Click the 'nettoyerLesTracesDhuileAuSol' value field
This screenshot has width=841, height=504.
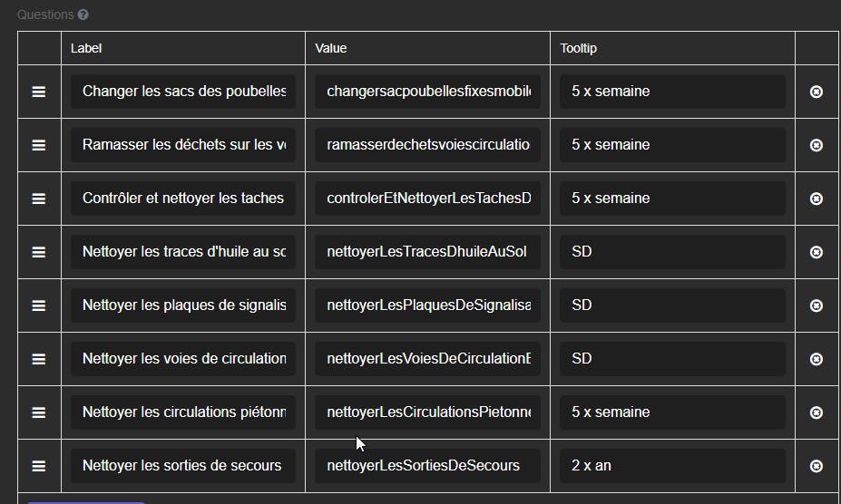tap(427, 252)
